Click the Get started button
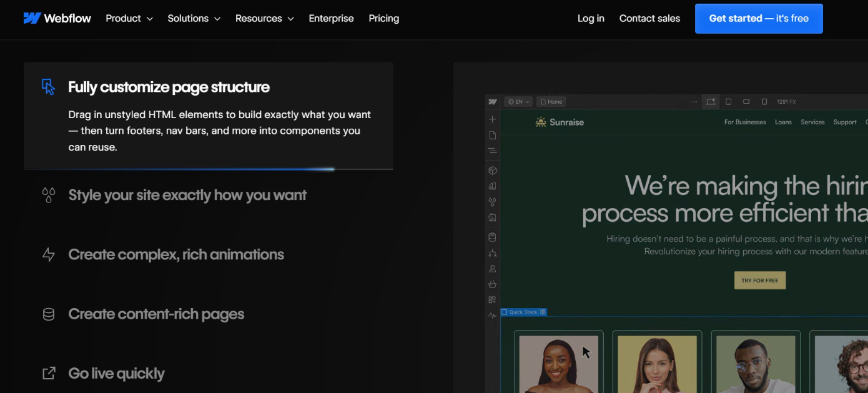This screenshot has height=393, width=868. click(x=759, y=18)
